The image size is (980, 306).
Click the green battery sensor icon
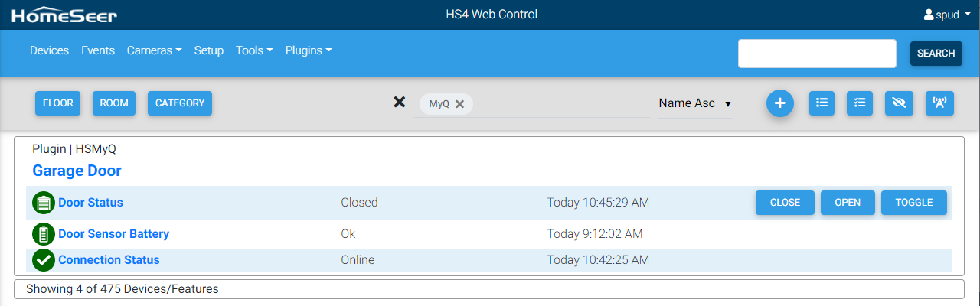[x=44, y=234]
